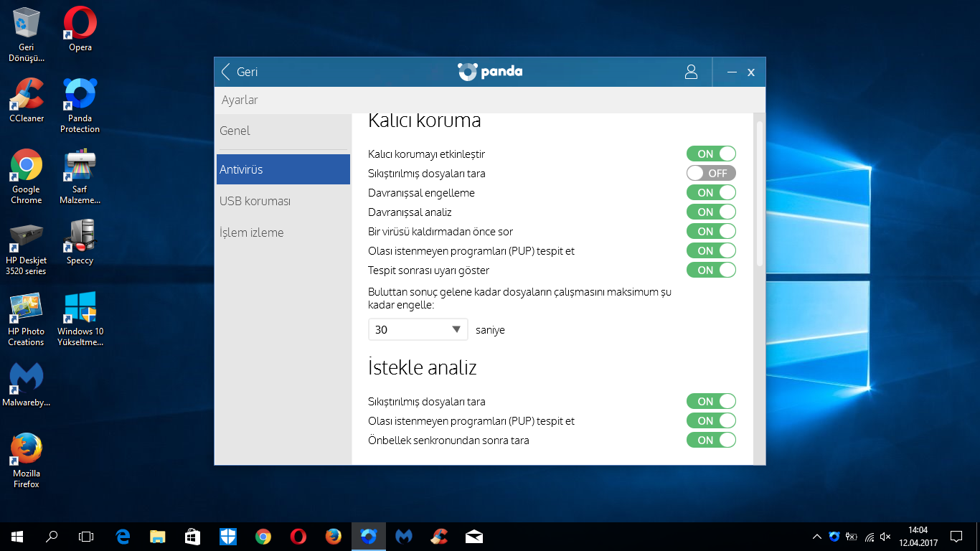Click the volume muted tray icon
The width and height of the screenshot is (980, 551).
pos(886,537)
